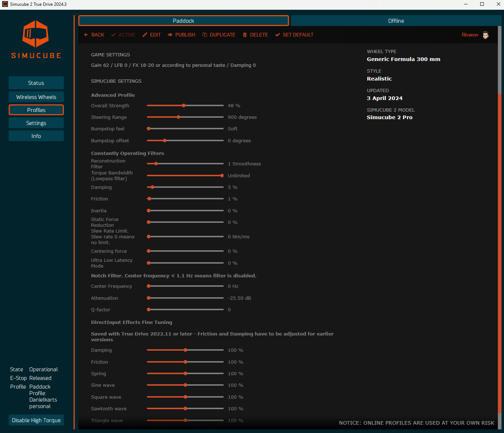Click the Set Default checkmark icon

277,35
